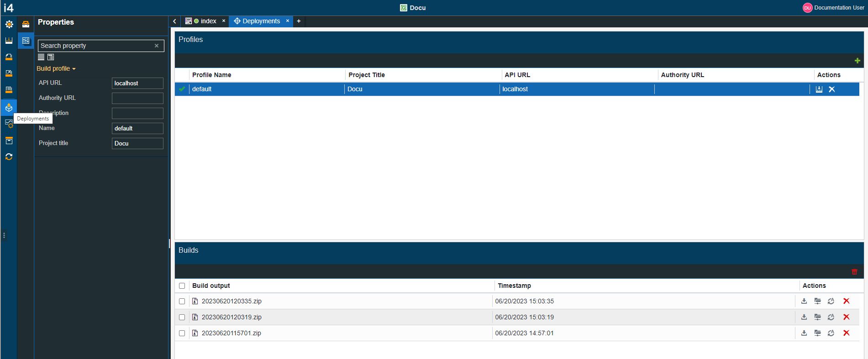The width and height of the screenshot is (868, 359).
Task: Deploy build 20230620115701.zip to folder
Action: [818, 333]
